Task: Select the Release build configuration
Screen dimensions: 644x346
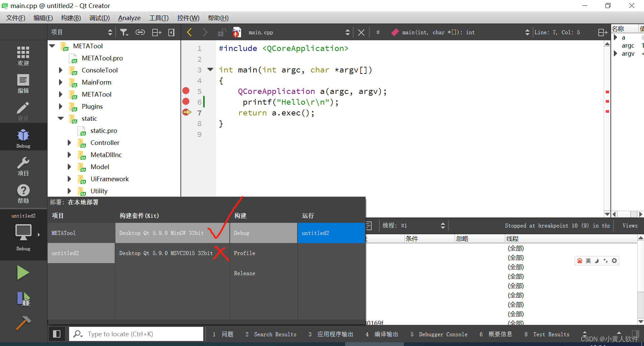Action: [x=245, y=273]
